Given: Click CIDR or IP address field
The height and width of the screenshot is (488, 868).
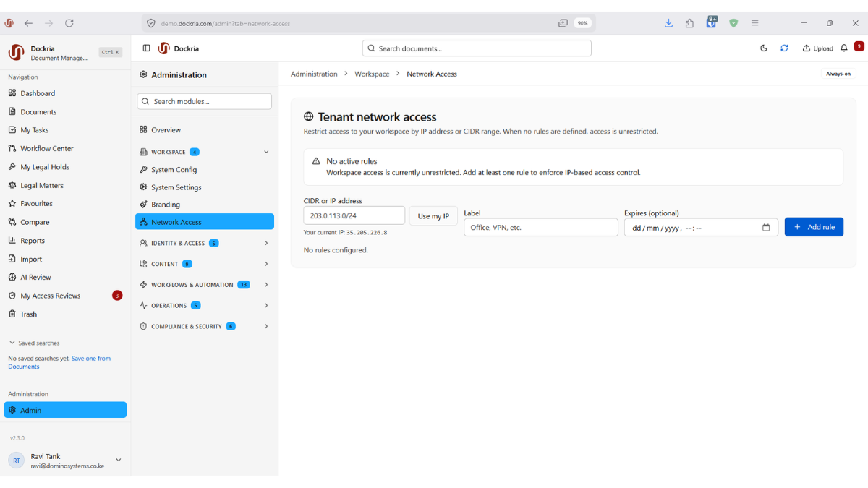Looking at the screenshot, I should click(x=354, y=215).
